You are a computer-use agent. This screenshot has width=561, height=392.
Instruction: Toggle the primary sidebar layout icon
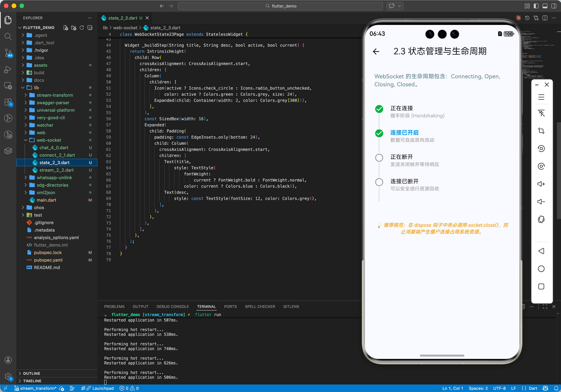[x=536, y=6]
